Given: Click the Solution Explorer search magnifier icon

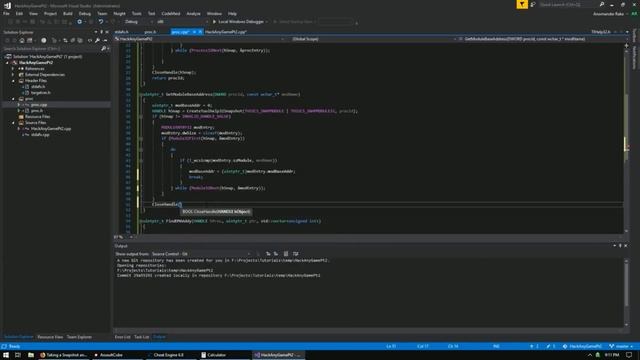Looking at the screenshot, I should coord(103,49).
